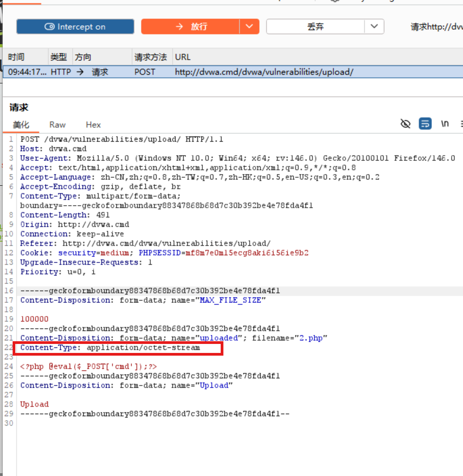
Task: Open the 丢弃 dropdown arrow
Action: [x=374, y=27]
